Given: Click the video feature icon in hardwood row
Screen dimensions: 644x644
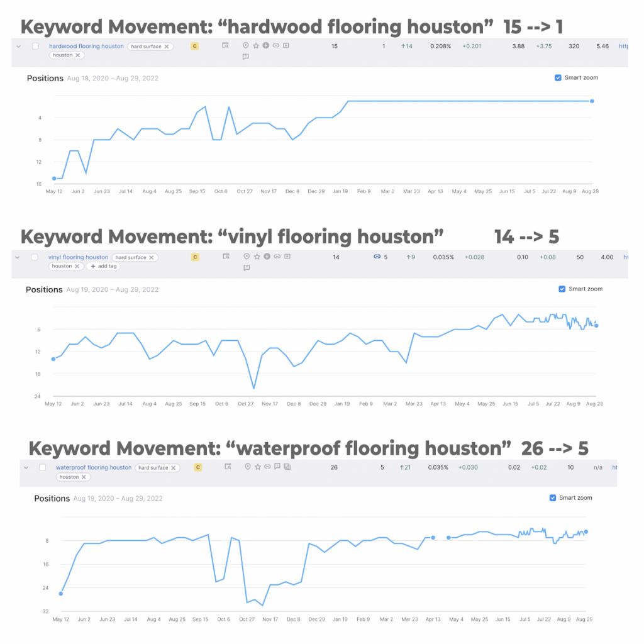Looking at the screenshot, I should pos(286,45).
